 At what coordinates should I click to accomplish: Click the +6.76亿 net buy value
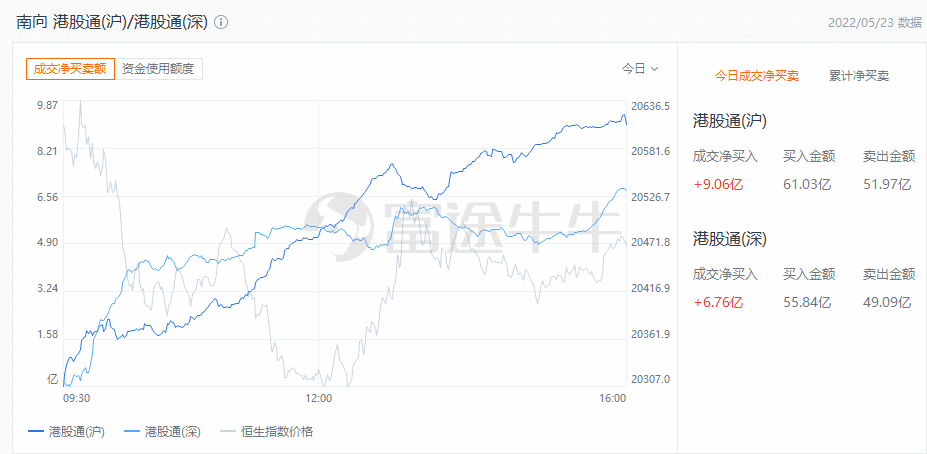point(718,303)
